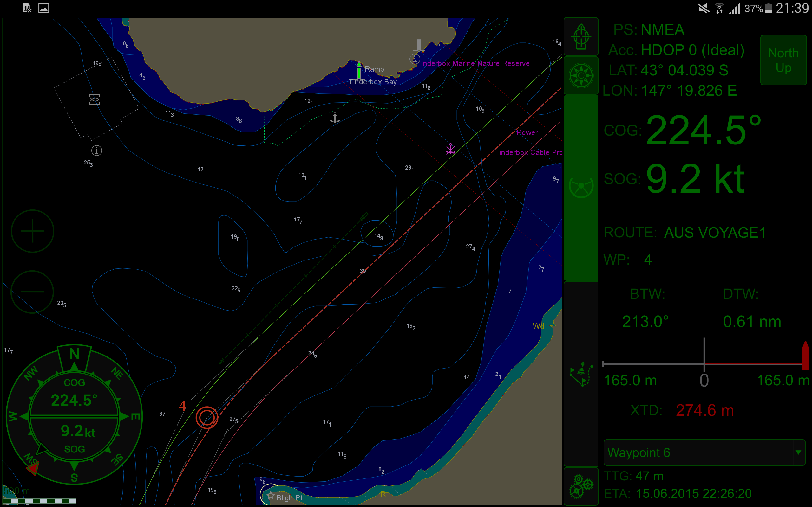This screenshot has height=507, width=812.
Task: Tap the cross-track error deviation bar
Action: (x=704, y=363)
